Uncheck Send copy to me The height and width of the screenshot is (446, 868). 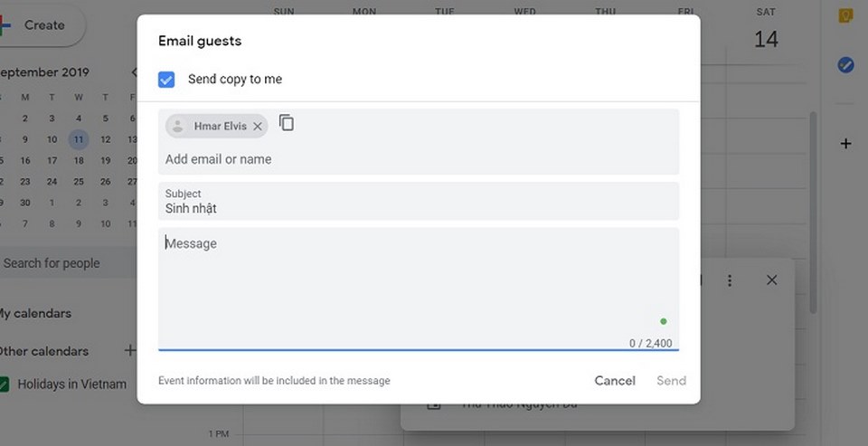coord(166,80)
